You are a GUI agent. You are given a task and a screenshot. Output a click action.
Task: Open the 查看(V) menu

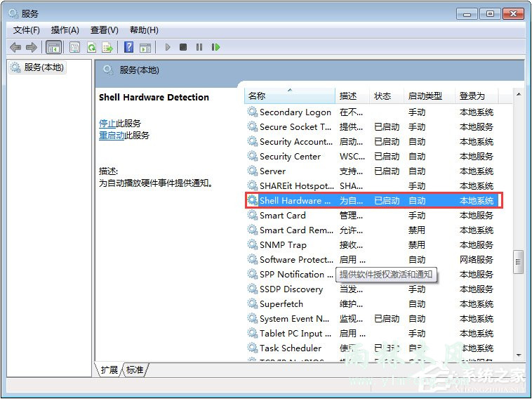coord(104,30)
